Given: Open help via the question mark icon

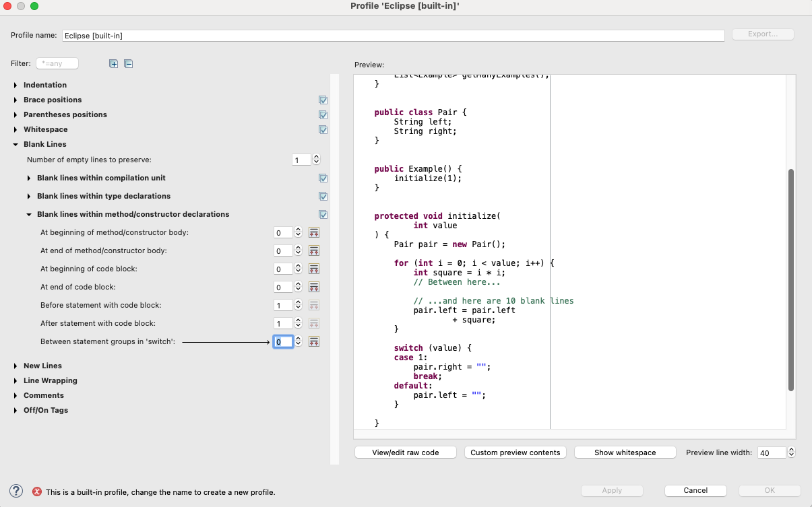Looking at the screenshot, I should (17, 492).
